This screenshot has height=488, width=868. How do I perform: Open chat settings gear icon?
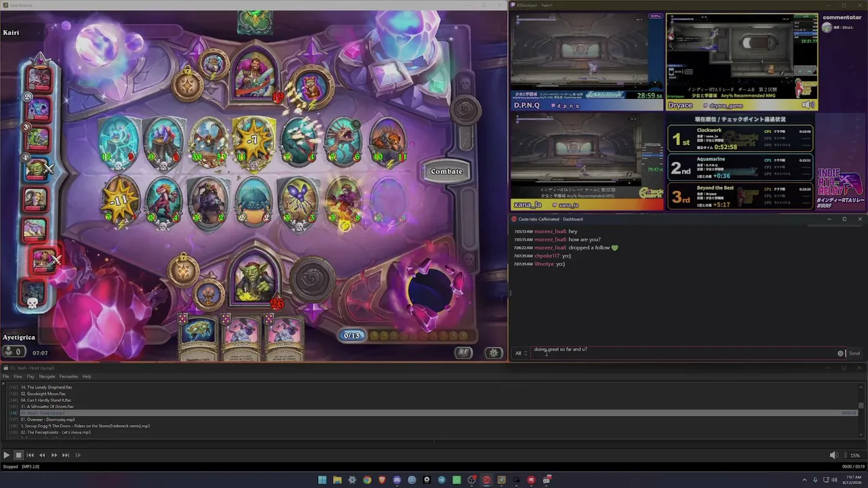[841, 353]
